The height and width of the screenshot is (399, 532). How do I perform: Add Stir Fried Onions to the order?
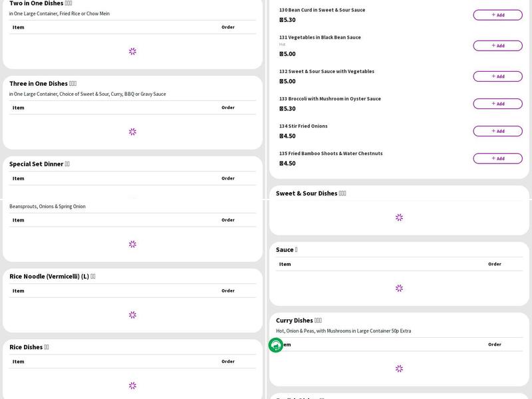497,131
